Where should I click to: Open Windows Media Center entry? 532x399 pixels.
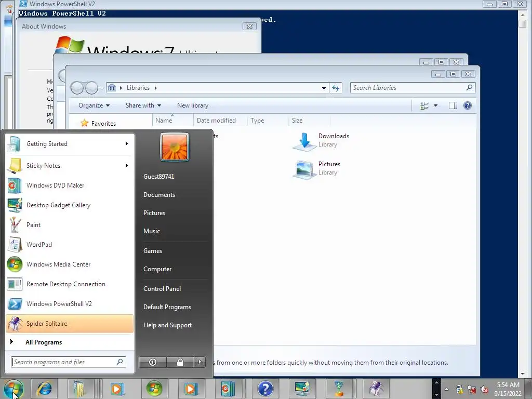coord(69,264)
